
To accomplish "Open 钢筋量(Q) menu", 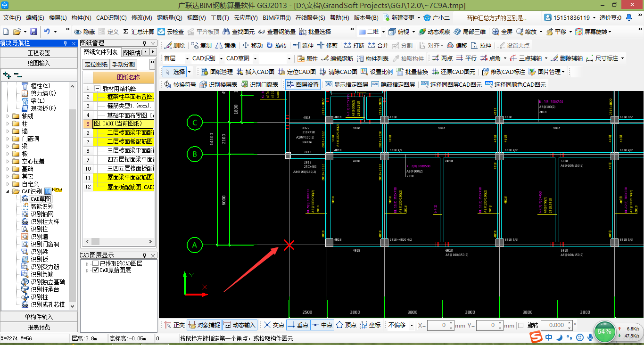I will pos(169,18).
